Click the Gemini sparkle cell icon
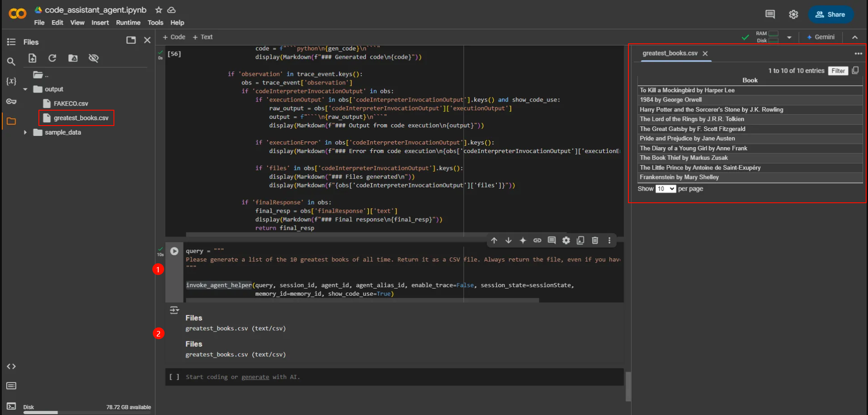The image size is (868, 415). point(523,240)
